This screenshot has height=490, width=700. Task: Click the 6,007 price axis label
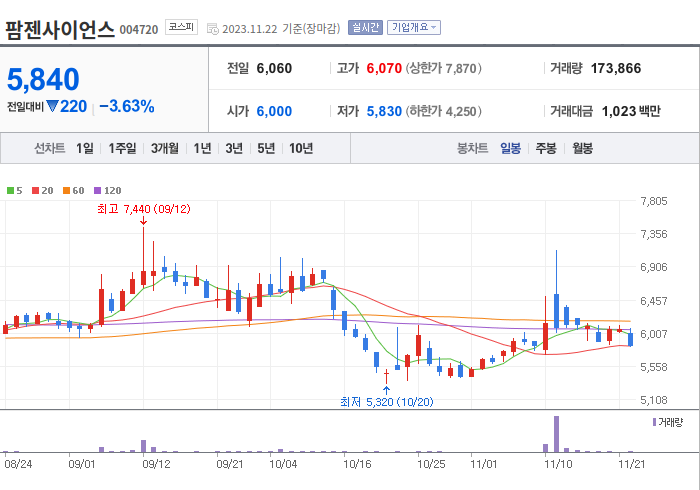654,334
